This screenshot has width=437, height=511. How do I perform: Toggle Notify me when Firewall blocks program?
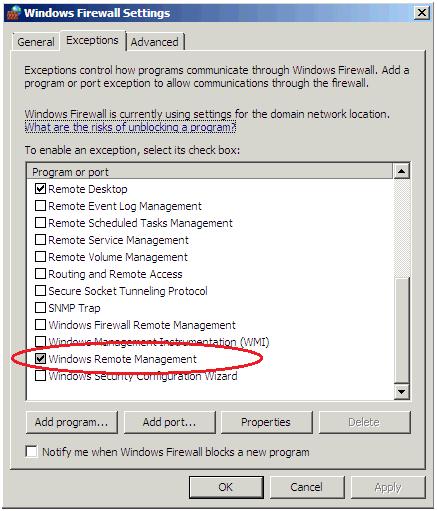[31, 452]
